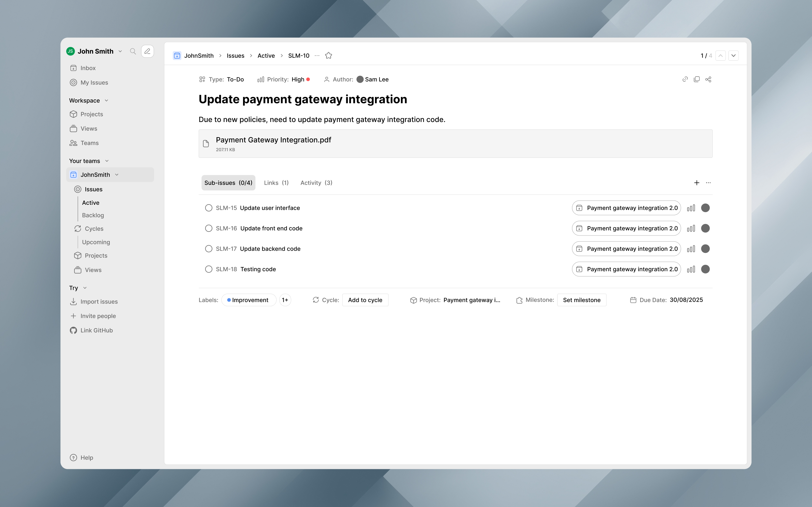The image size is (812, 507).
Task: Star SLM-10 as favorite
Action: (328, 56)
